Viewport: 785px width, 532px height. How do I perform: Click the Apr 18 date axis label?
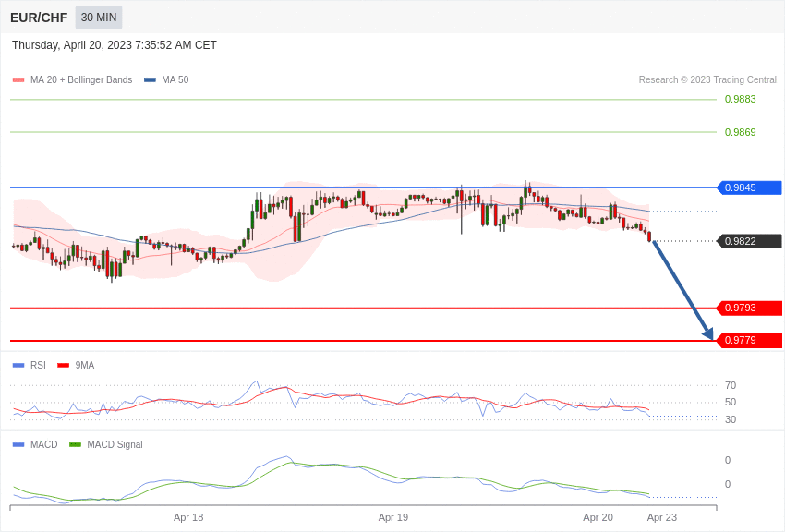tap(188, 517)
